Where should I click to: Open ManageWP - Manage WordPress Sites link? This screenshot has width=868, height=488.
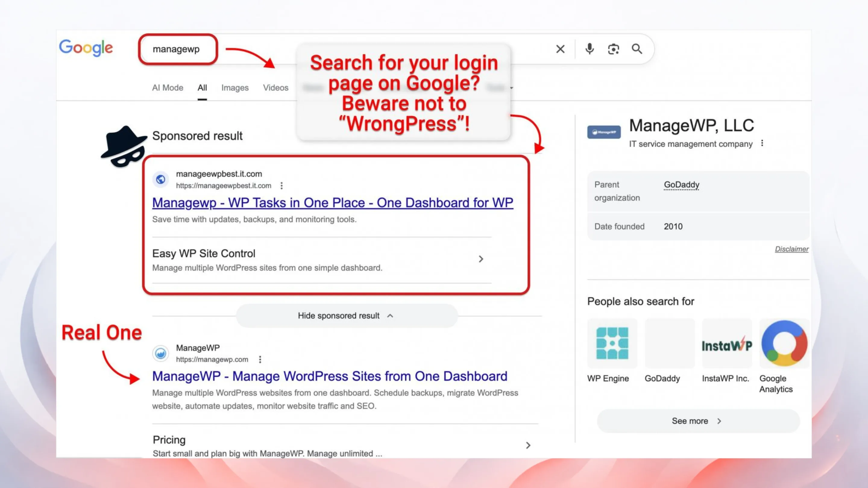pos(329,376)
